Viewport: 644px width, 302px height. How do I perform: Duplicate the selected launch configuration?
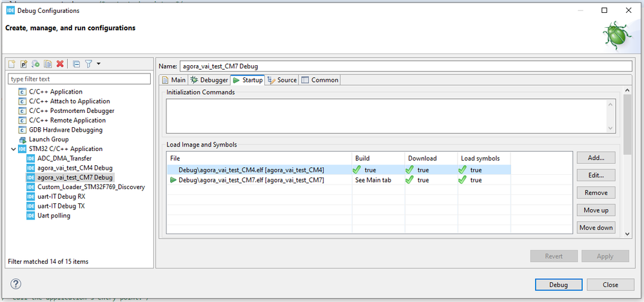click(48, 64)
